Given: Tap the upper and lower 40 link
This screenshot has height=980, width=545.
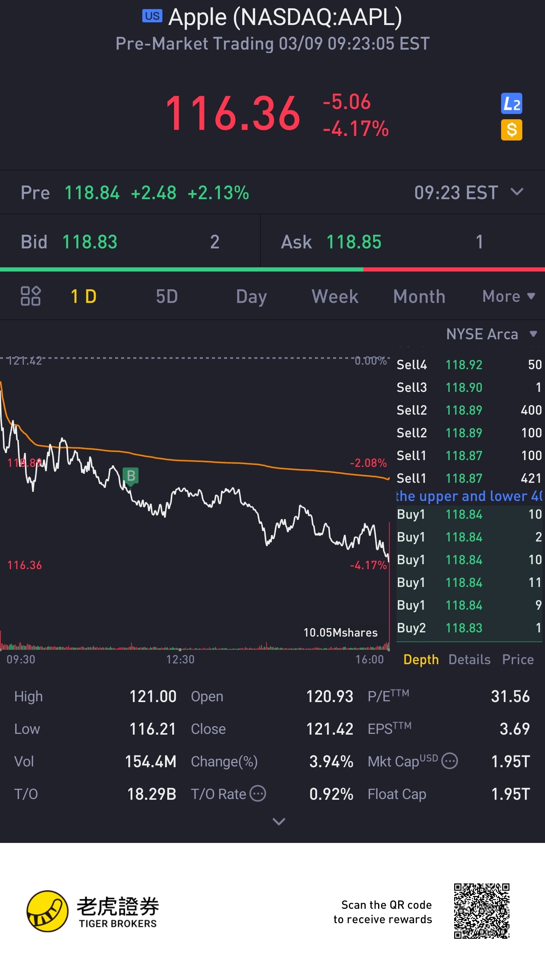Looking at the screenshot, I should click(x=469, y=496).
